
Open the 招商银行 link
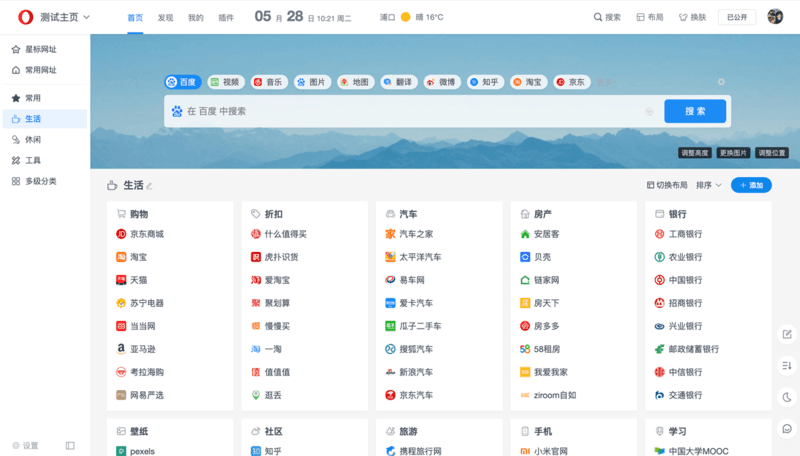tap(679, 303)
